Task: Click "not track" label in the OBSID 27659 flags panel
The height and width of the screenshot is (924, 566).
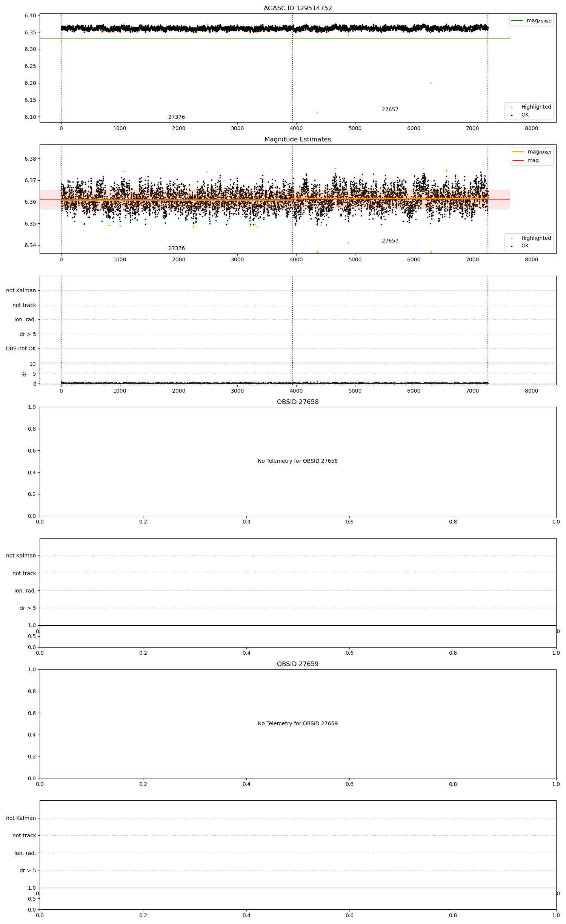Action: 24,836
